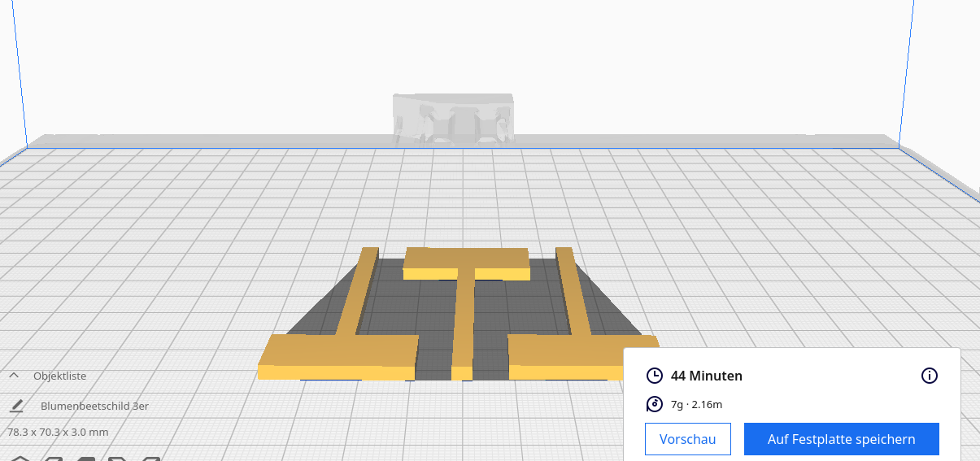This screenshot has height=461, width=980.
Task: Click Auf Festplatte speichern
Action: click(842, 439)
